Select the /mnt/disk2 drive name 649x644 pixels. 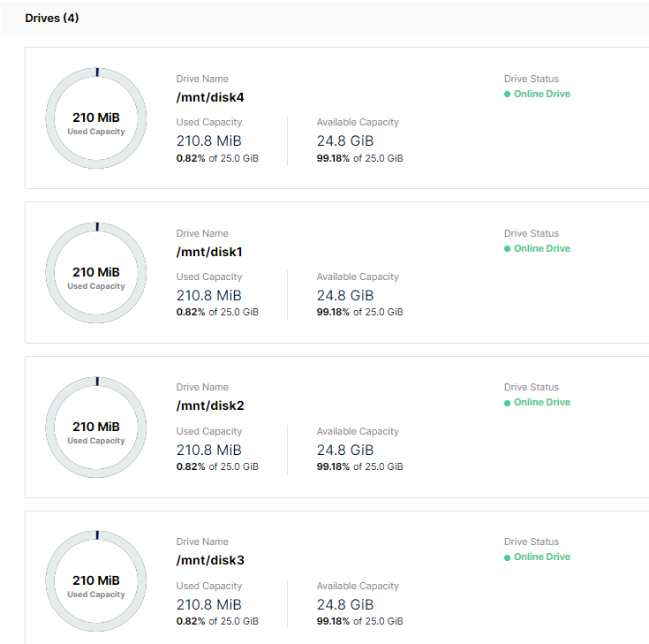[x=210, y=405]
